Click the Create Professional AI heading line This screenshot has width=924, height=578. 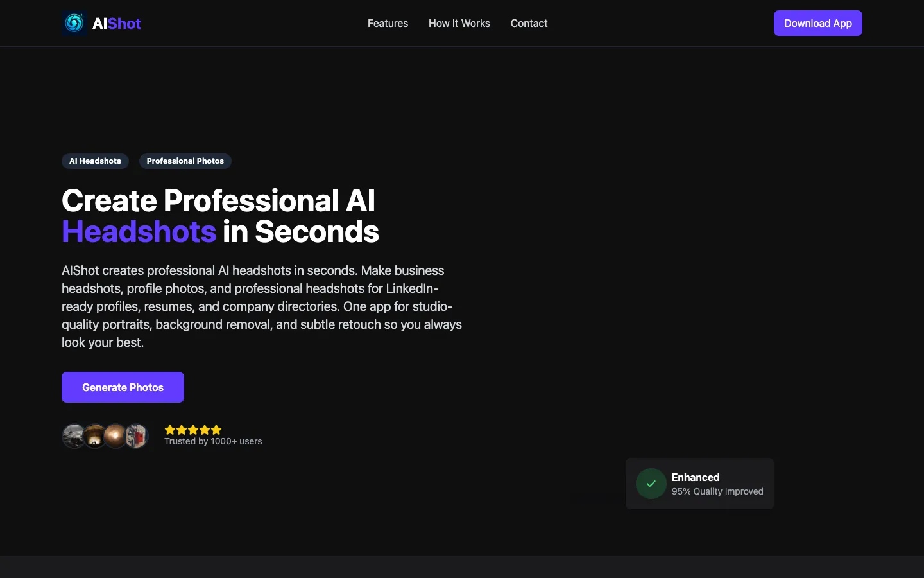pos(218,201)
